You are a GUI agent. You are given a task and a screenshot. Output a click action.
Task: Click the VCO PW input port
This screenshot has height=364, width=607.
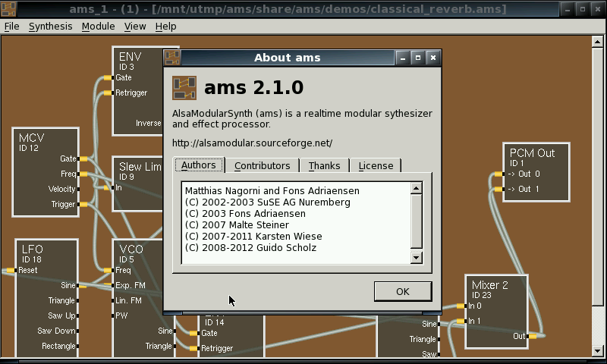tap(112, 315)
